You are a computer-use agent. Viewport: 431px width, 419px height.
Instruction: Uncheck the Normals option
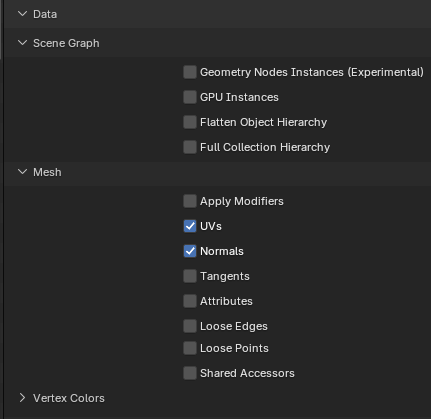tap(190, 251)
